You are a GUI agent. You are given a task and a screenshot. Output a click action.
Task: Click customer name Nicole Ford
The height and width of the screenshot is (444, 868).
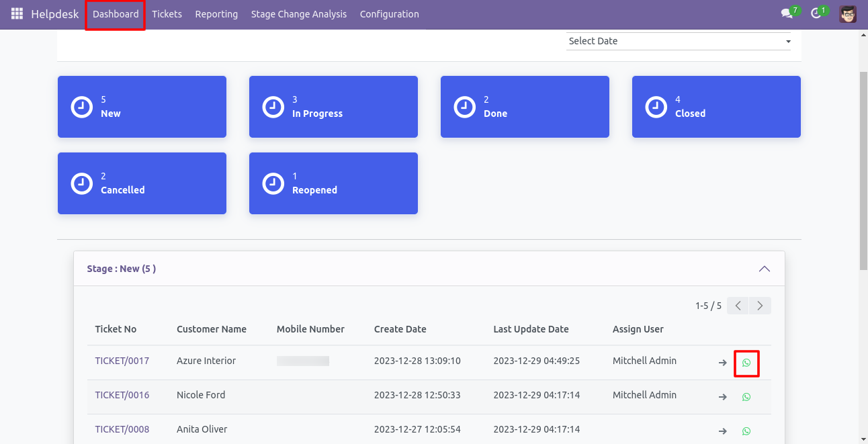pyautogui.click(x=201, y=395)
